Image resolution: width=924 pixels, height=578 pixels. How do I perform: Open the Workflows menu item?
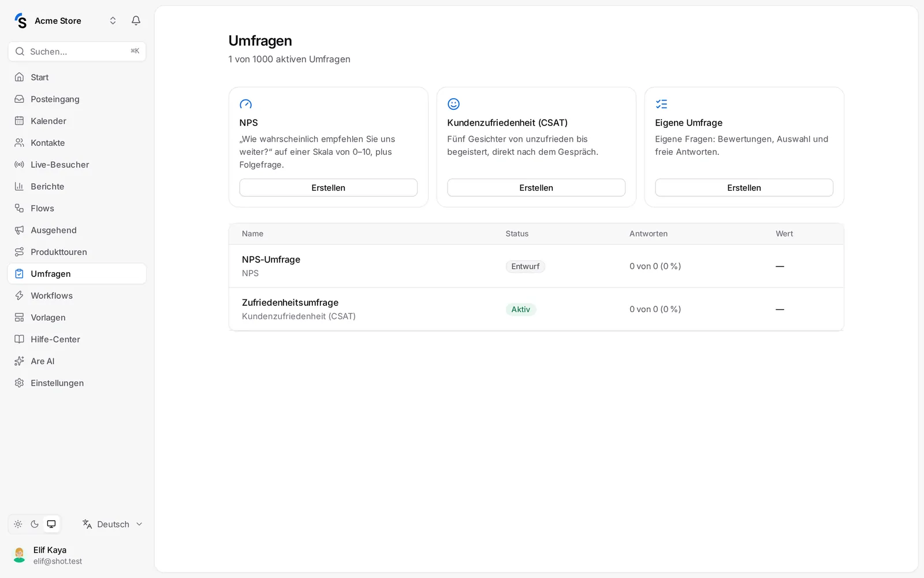pos(77,296)
